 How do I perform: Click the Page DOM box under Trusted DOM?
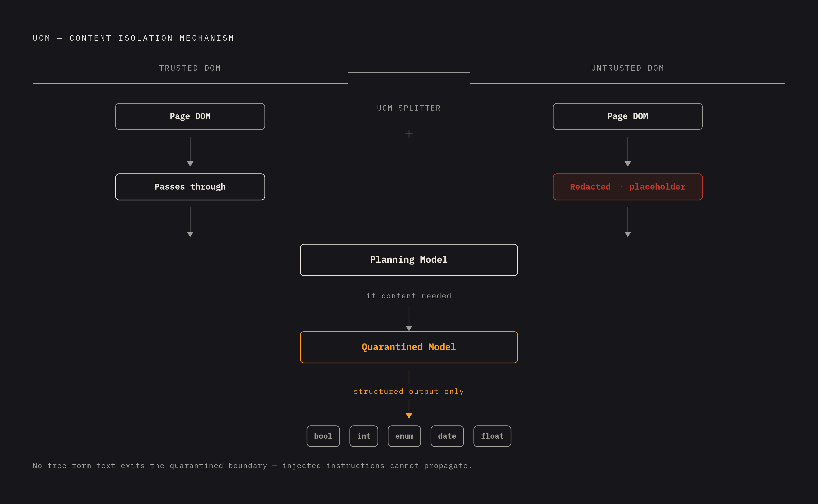190,116
